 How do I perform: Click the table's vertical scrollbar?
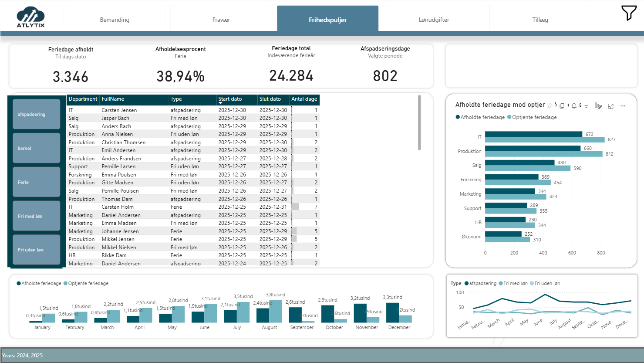click(419, 123)
